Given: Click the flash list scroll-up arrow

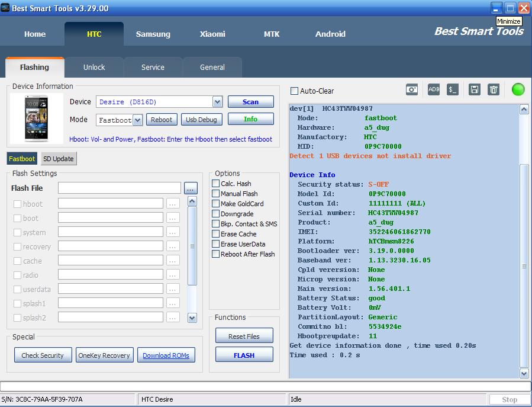Looking at the screenshot, I should pyautogui.click(x=192, y=201).
